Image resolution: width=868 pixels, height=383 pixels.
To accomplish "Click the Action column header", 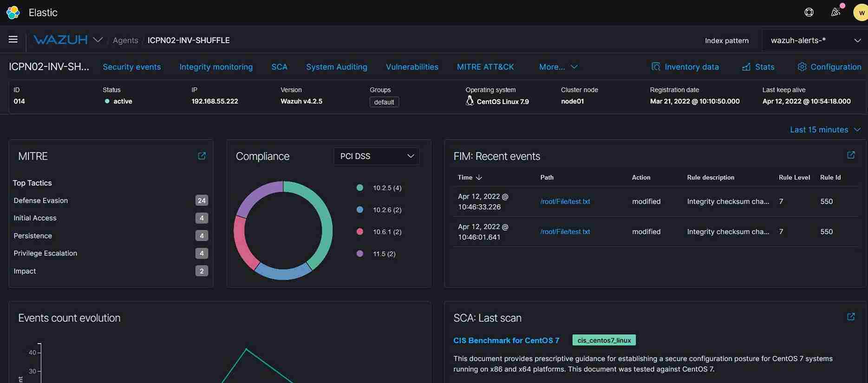I will (x=641, y=177).
